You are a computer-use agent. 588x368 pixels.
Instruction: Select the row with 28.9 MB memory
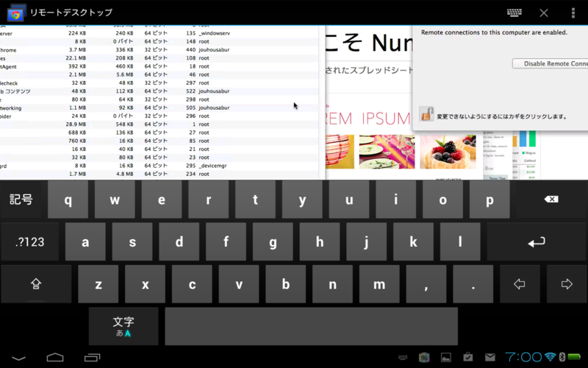click(x=159, y=124)
